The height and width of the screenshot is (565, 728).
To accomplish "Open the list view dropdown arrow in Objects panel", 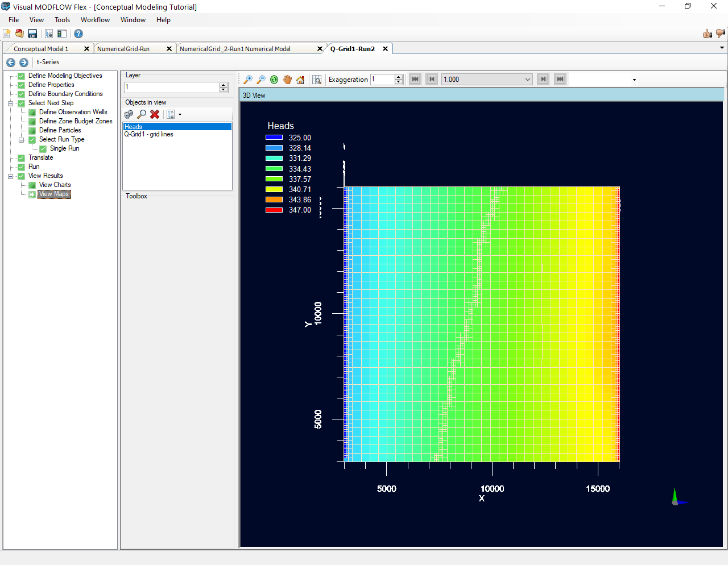I will pos(181,114).
